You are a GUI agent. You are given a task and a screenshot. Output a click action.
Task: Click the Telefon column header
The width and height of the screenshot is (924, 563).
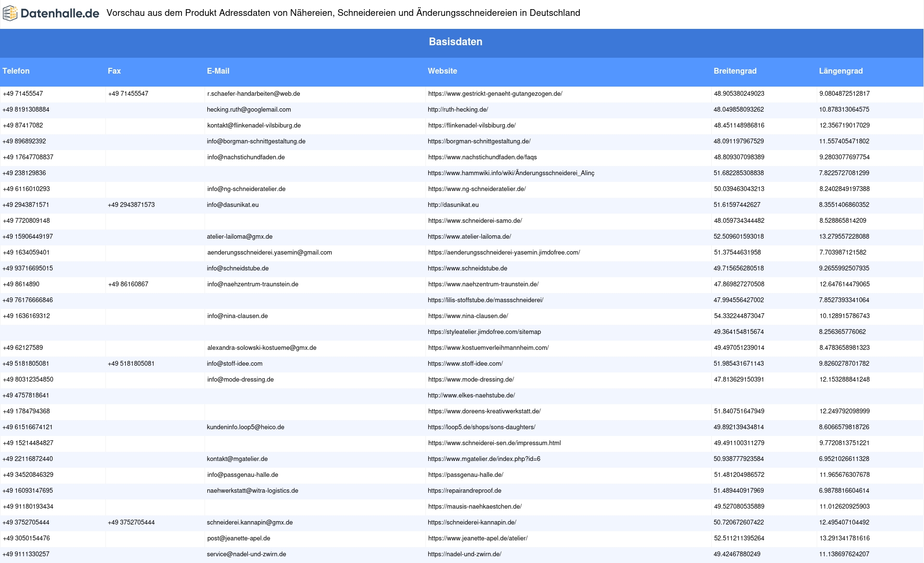pos(16,71)
